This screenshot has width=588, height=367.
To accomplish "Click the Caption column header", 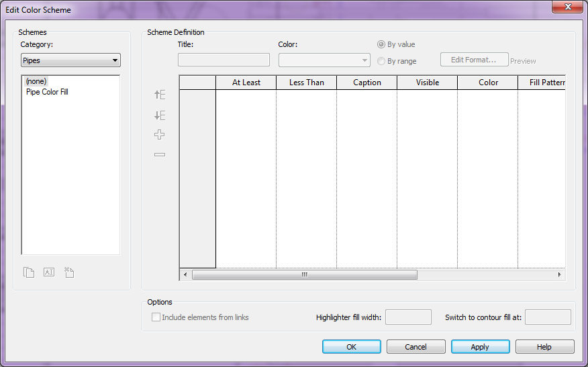I will 366,83.
